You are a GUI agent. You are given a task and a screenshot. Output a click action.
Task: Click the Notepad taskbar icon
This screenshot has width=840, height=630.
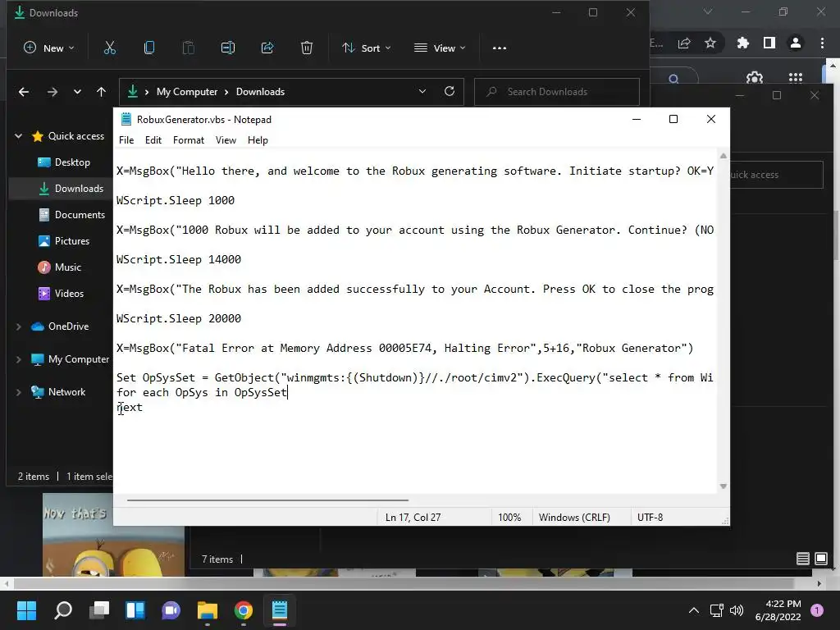pos(280,610)
